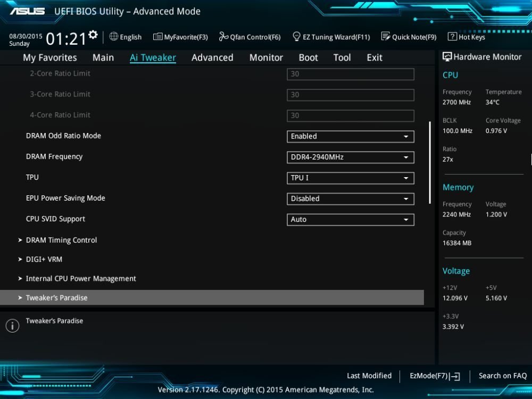
Task: Select the Ai Tweaker tab
Action: tap(153, 57)
